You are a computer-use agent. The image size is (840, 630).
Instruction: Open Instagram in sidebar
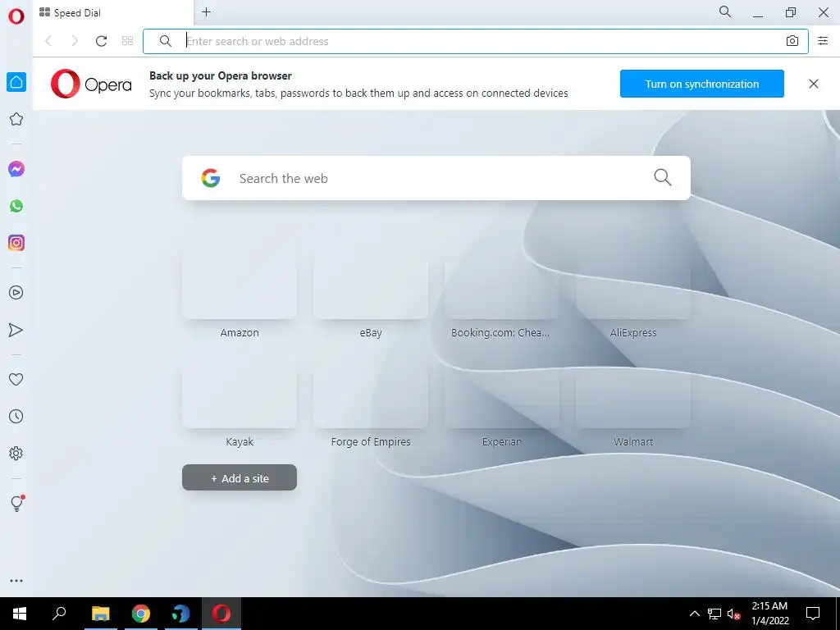pyautogui.click(x=16, y=243)
